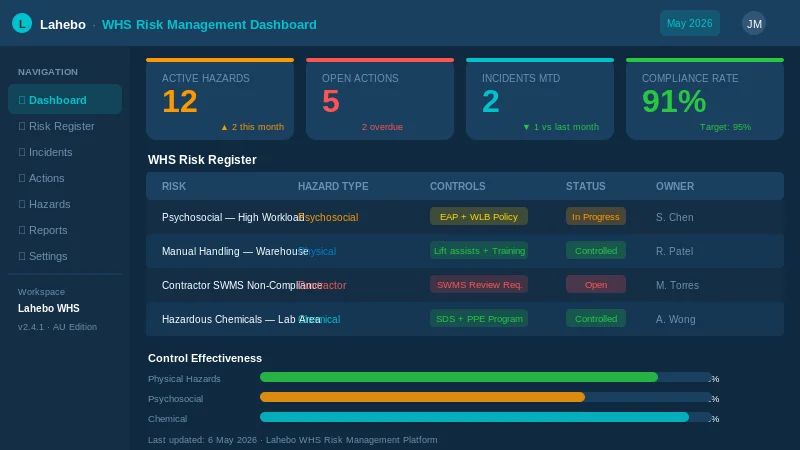
Task: Open the May 2026 date selector
Action: (x=689, y=23)
